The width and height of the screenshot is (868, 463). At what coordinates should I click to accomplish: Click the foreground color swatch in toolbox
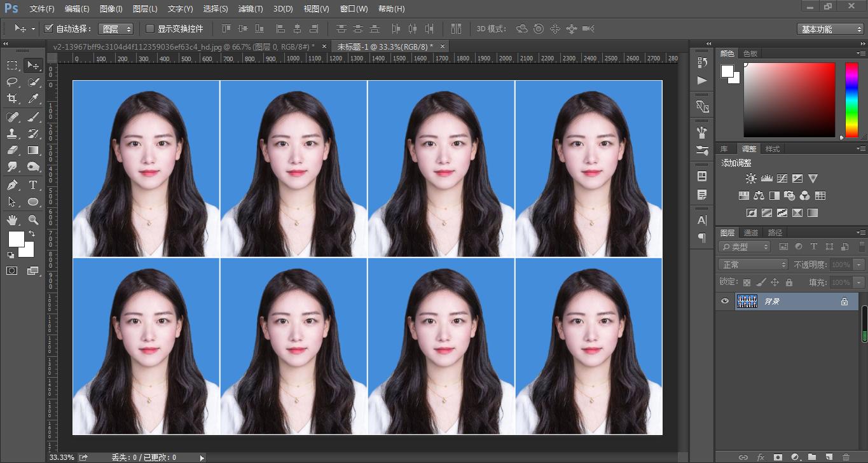(x=15, y=239)
